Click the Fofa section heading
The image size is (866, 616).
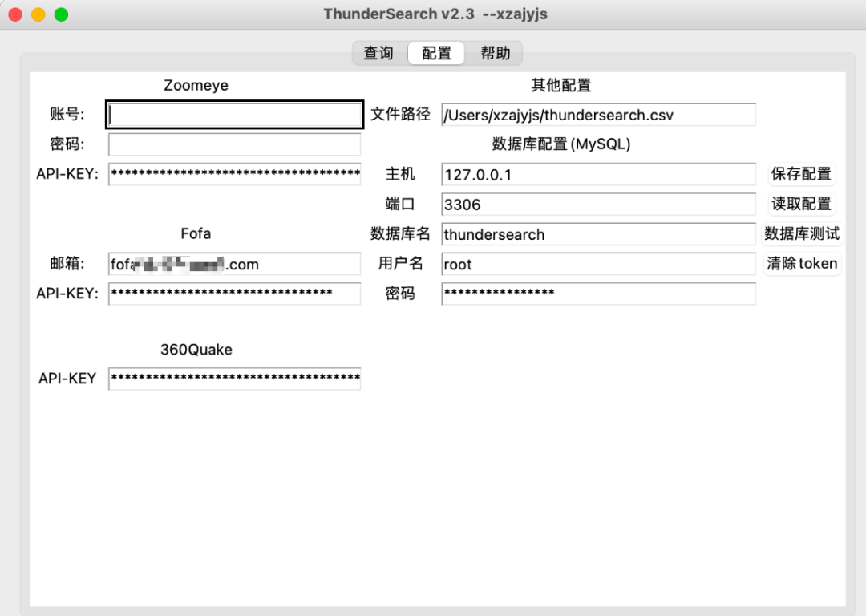[x=196, y=233]
